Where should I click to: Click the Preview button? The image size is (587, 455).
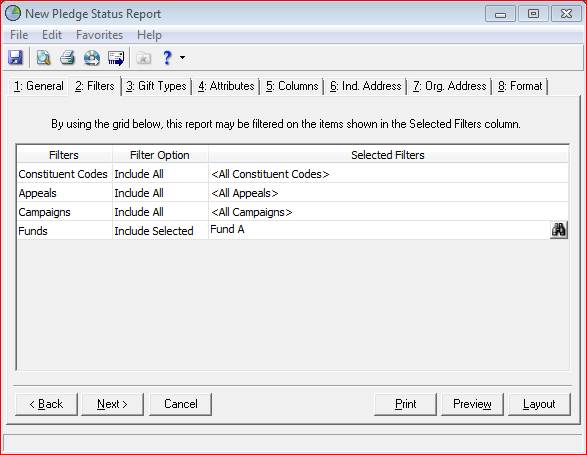pyautogui.click(x=472, y=404)
